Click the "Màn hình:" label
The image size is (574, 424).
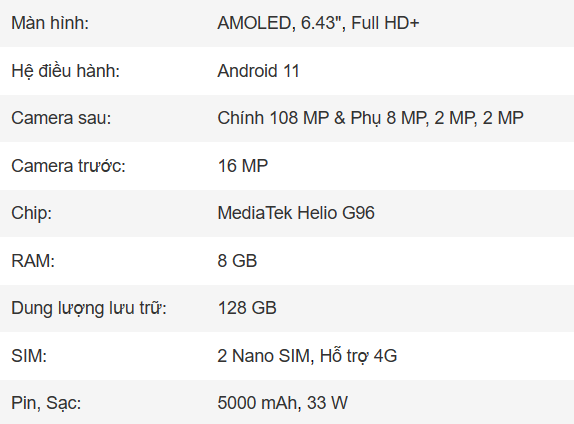(50, 23)
